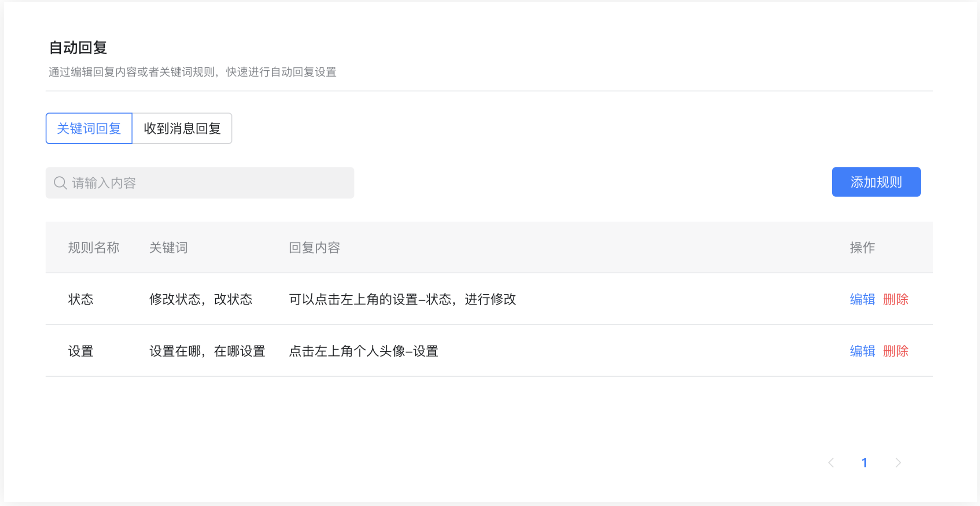
Task: Delete the 状态 rule
Action: tap(895, 300)
